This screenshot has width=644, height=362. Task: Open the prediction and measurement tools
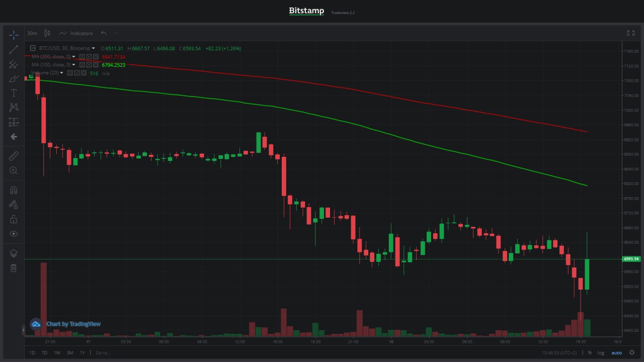(14, 122)
